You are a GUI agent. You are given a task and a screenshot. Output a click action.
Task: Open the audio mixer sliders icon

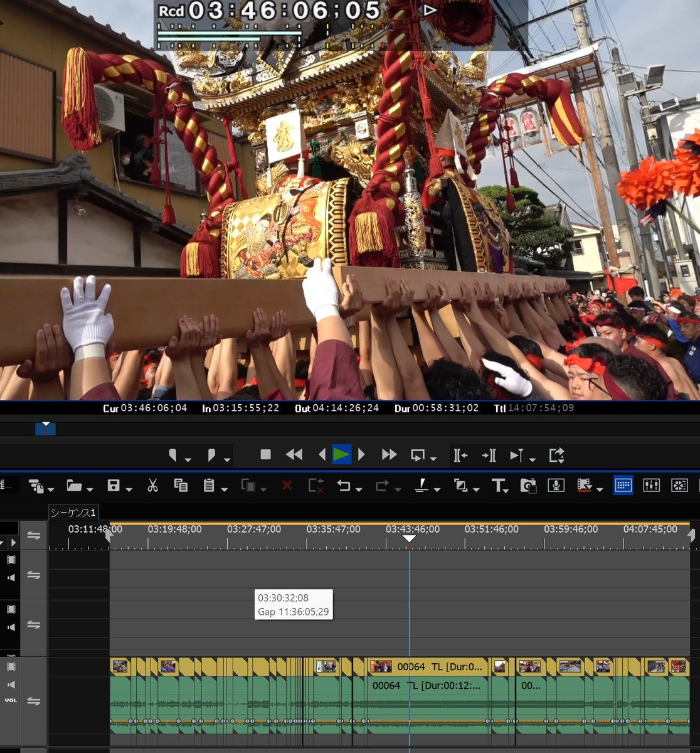click(651, 485)
